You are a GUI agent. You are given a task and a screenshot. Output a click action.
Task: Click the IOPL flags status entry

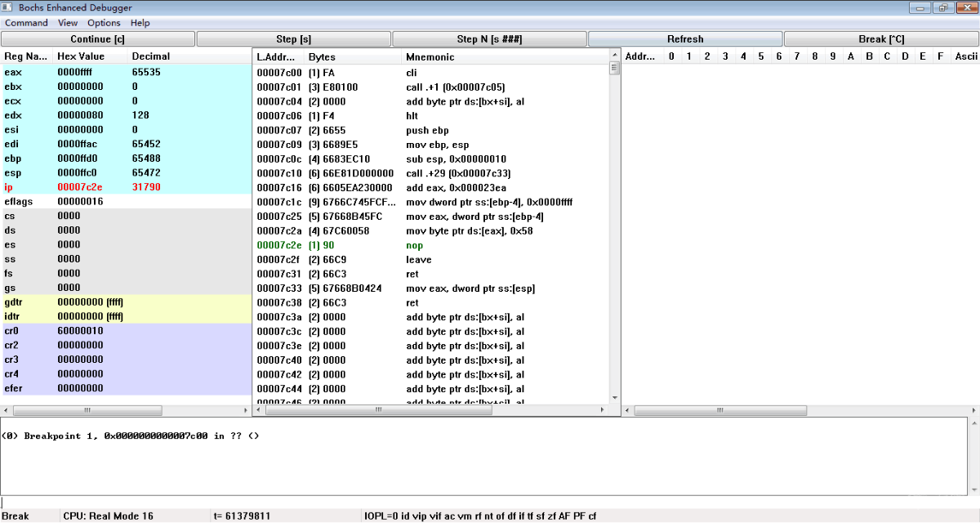pyautogui.click(x=480, y=516)
